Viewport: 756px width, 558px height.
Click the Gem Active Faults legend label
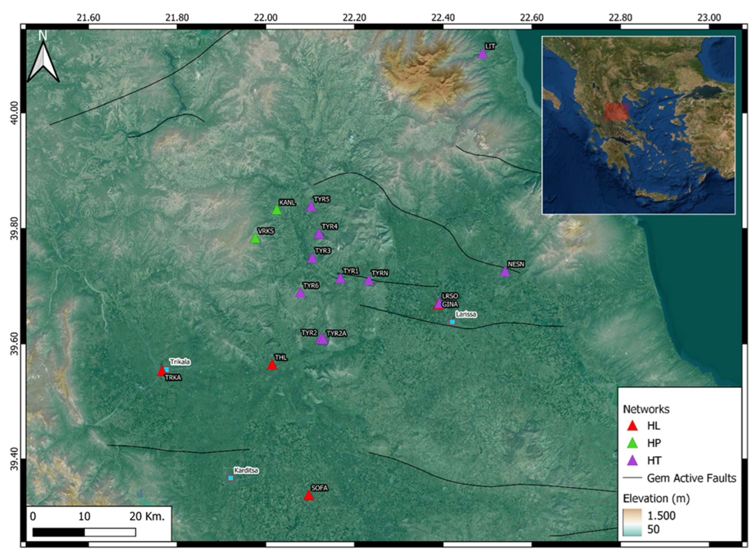[x=691, y=478]
